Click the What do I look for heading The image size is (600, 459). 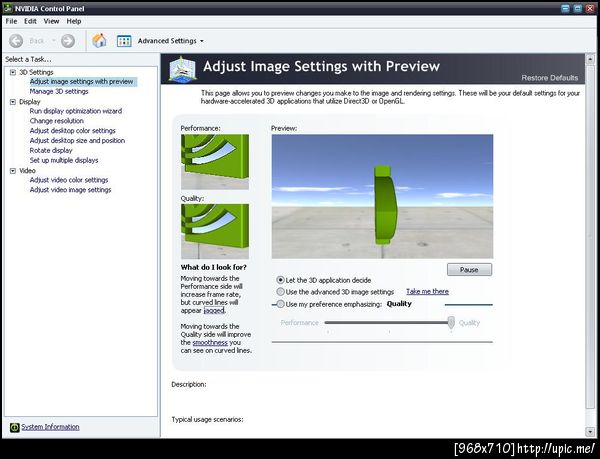pos(214,267)
